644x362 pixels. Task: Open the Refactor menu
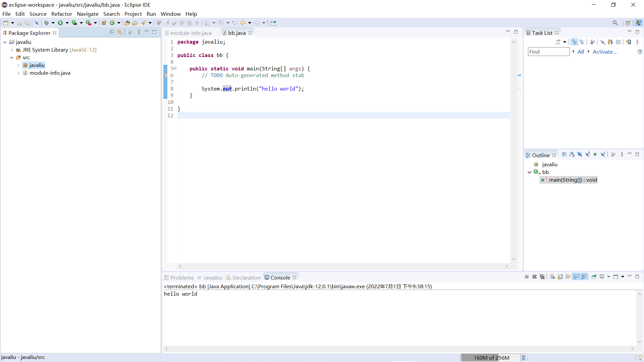pos(61,14)
